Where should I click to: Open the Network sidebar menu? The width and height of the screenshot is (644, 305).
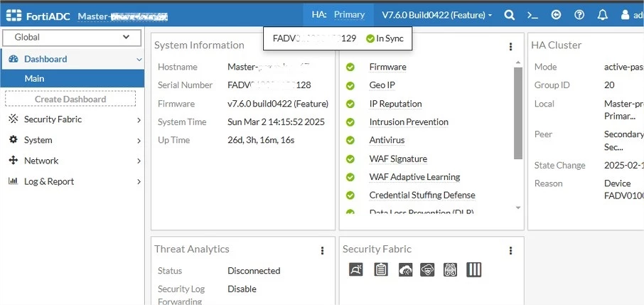73,160
